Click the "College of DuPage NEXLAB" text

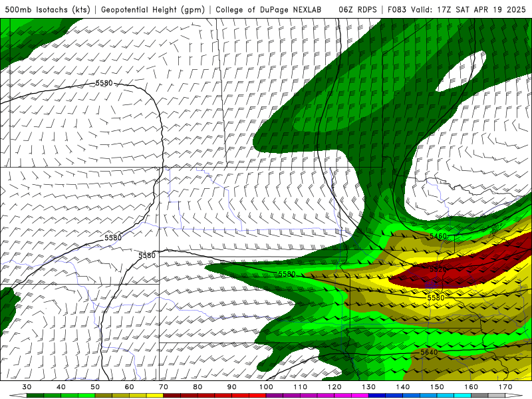[x=268, y=9]
